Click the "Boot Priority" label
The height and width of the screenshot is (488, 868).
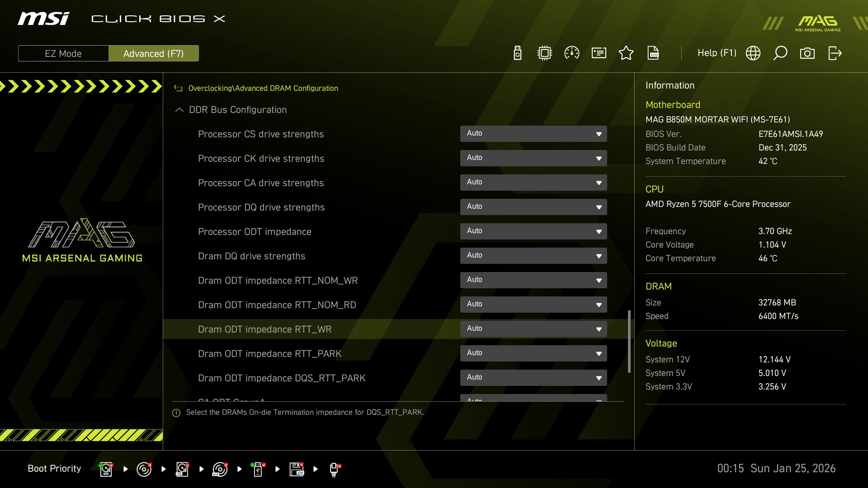pos(54,469)
